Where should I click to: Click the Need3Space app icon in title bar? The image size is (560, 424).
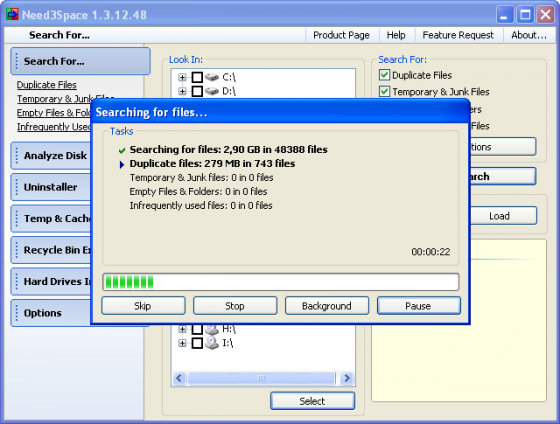12,14
